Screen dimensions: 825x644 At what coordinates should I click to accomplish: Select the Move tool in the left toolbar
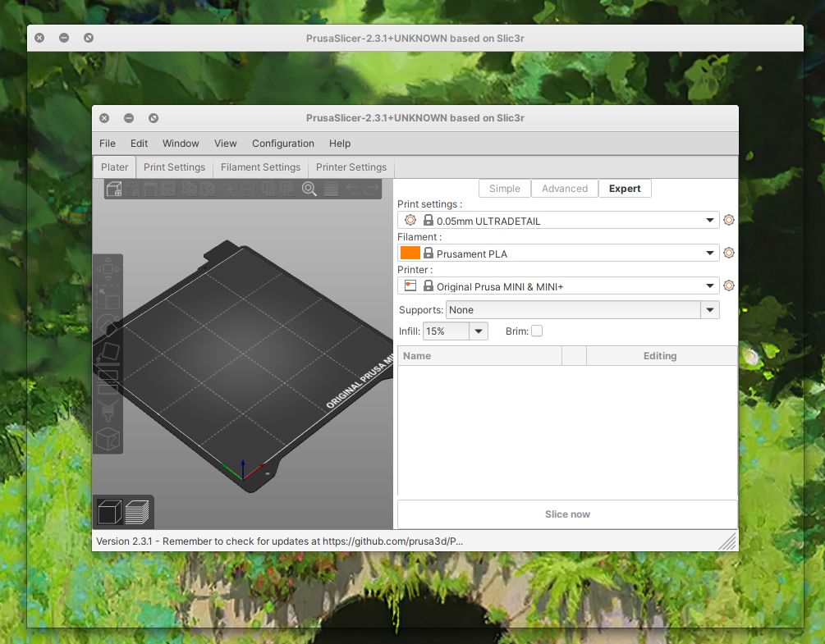[108, 268]
